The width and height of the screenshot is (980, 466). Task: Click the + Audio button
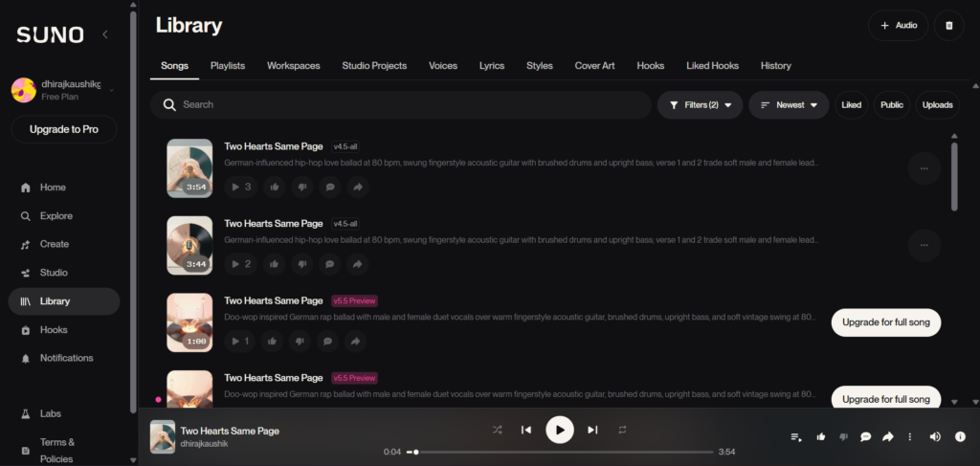tap(898, 26)
